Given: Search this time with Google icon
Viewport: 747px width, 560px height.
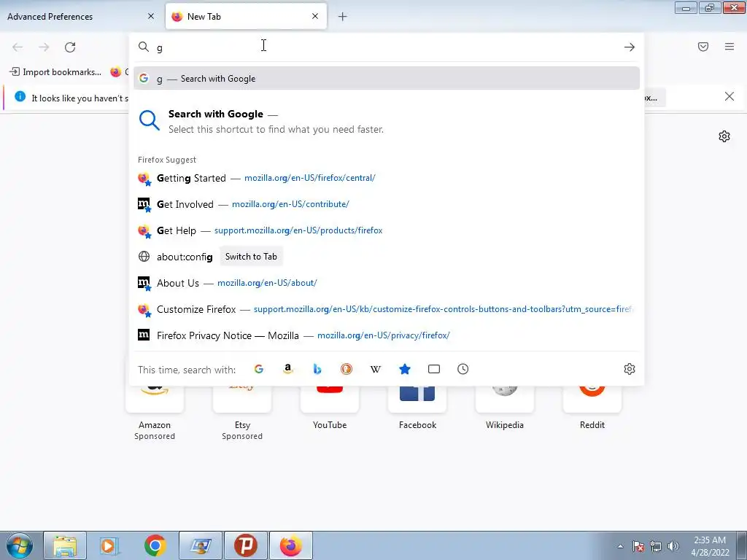Looking at the screenshot, I should 259,369.
